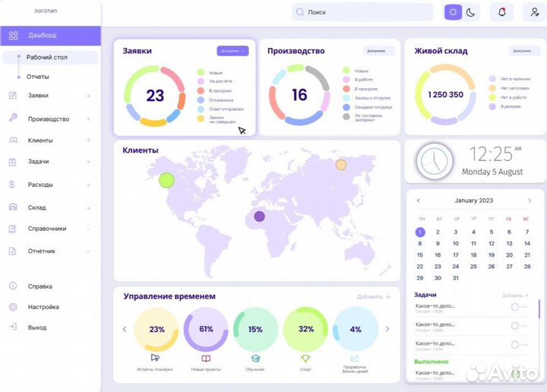Click the notification bell icon

click(x=501, y=12)
